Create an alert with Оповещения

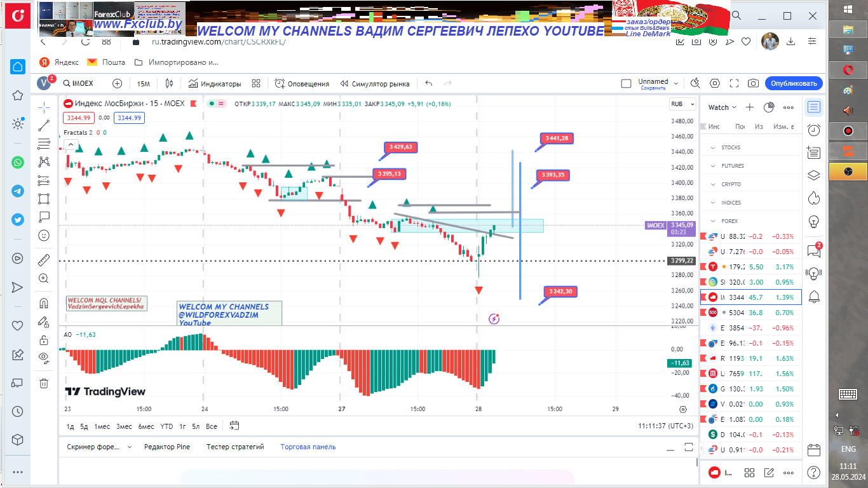click(302, 83)
